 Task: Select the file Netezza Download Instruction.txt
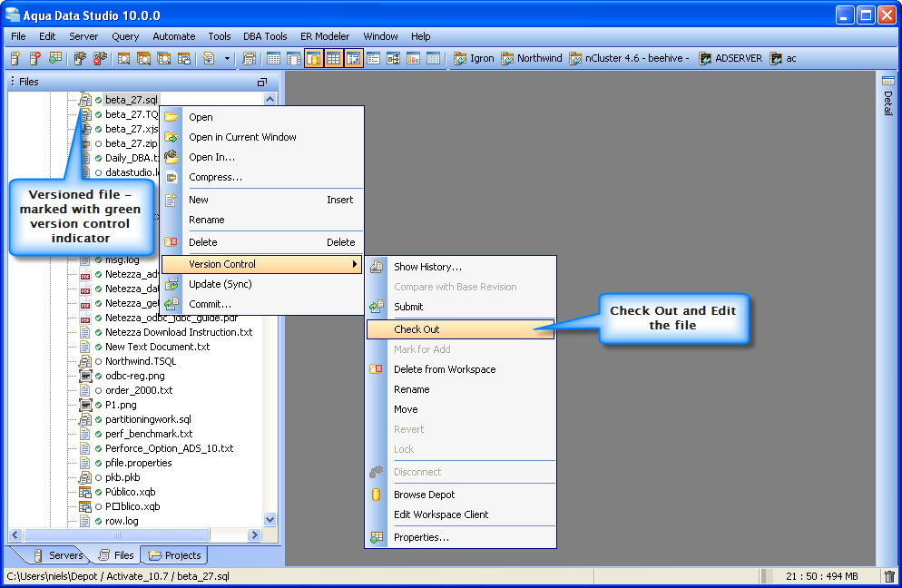click(x=179, y=332)
